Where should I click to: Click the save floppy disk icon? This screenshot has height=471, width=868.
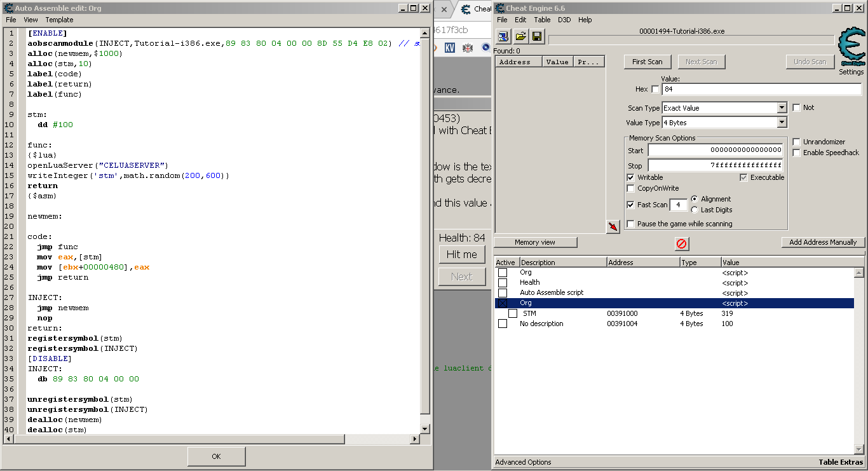click(537, 36)
